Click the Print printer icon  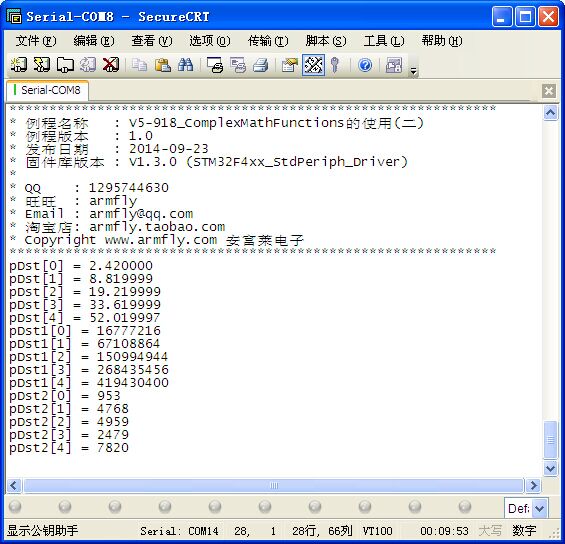click(x=261, y=65)
